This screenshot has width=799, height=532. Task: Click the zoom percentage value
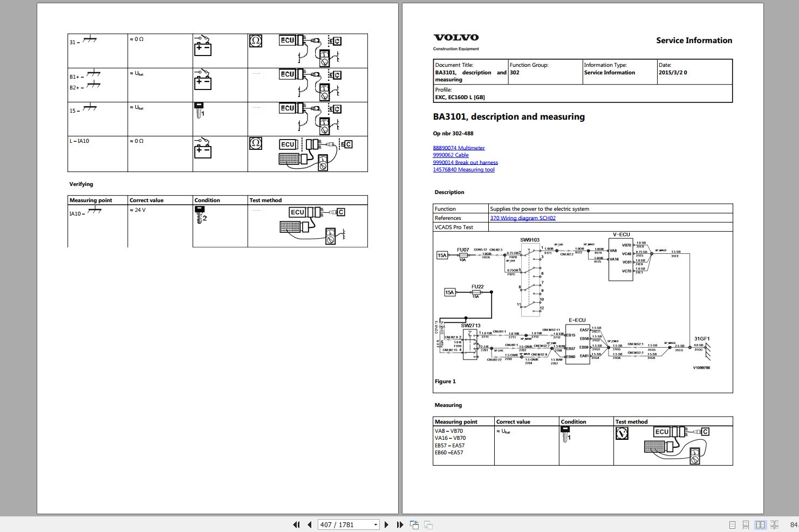[794, 524]
